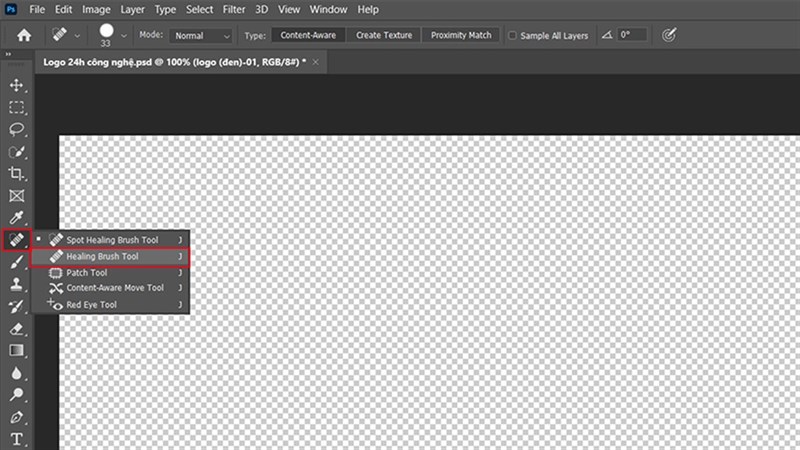The image size is (800, 450).
Task: Select the Eyedropper tool
Action: (16, 218)
